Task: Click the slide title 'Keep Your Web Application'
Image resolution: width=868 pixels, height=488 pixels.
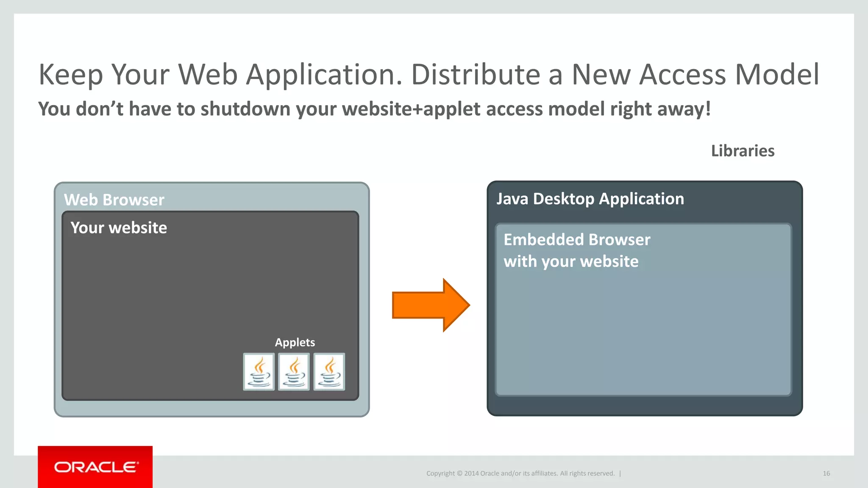Action: (428, 75)
